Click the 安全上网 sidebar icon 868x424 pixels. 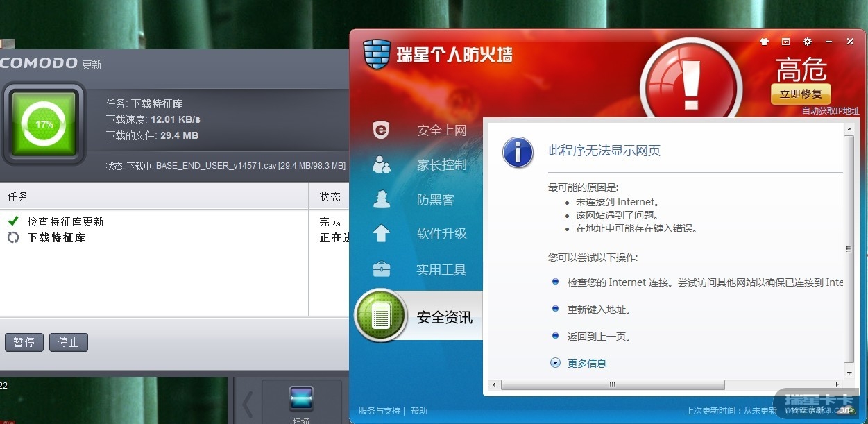pyautogui.click(x=381, y=130)
